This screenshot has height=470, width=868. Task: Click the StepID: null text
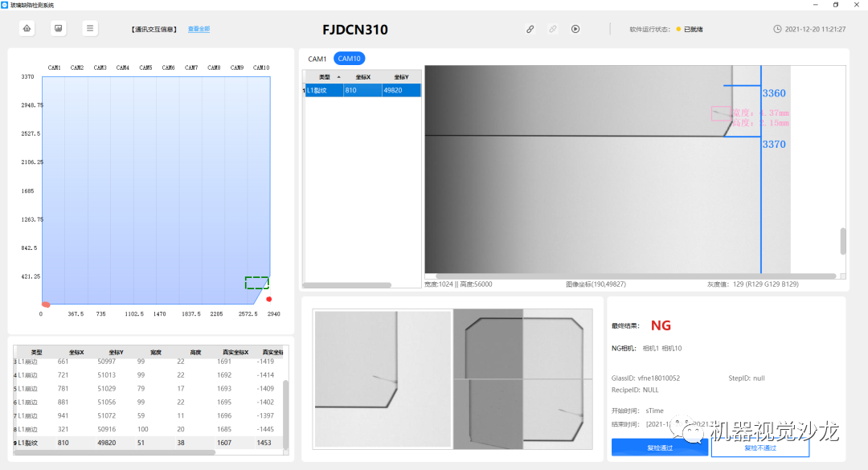pos(747,378)
